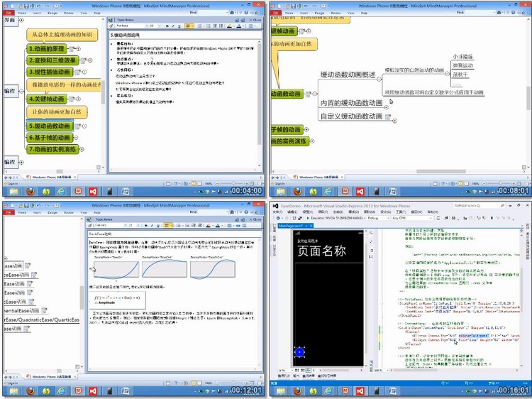Select the callout 让你的动画更加自然 in 00:04:00 frame
532x399 pixels.
click(x=57, y=112)
